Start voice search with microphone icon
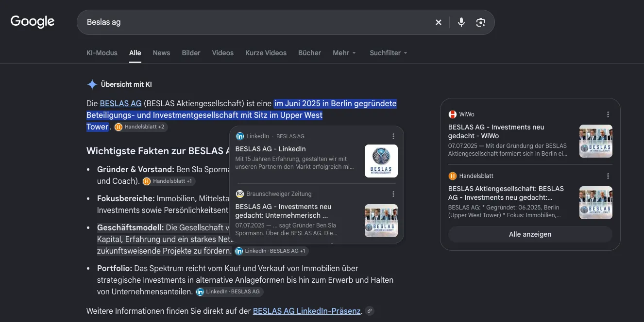Image resolution: width=644 pixels, height=322 pixels. point(461,22)
